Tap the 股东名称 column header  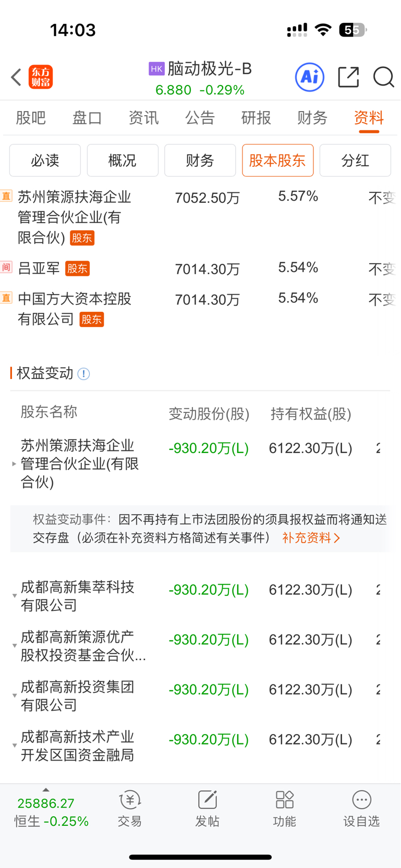(49, 412)
